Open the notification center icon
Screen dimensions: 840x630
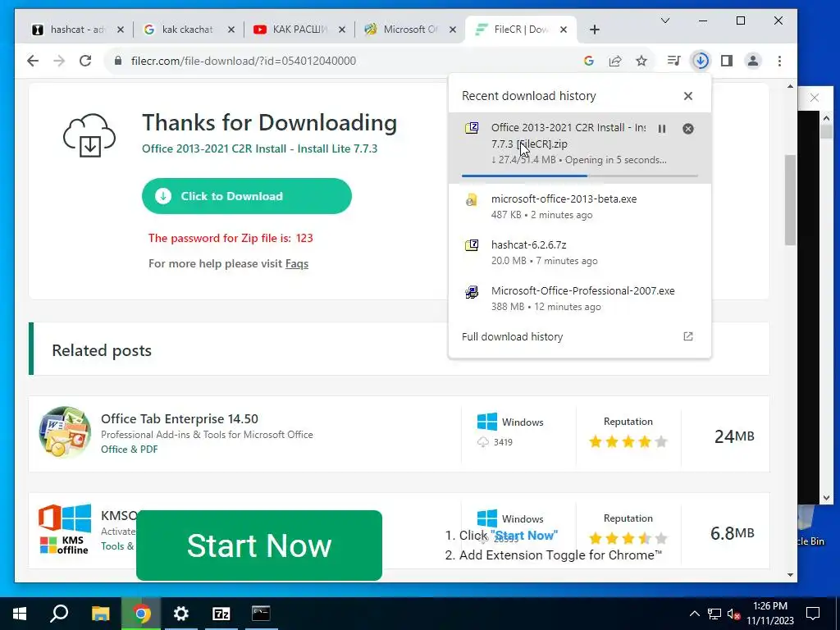pyautogui.click(x=813, y=614)
